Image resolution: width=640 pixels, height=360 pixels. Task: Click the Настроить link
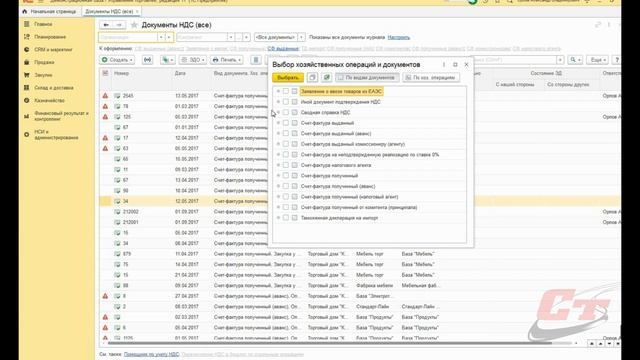tap(398, 37)
